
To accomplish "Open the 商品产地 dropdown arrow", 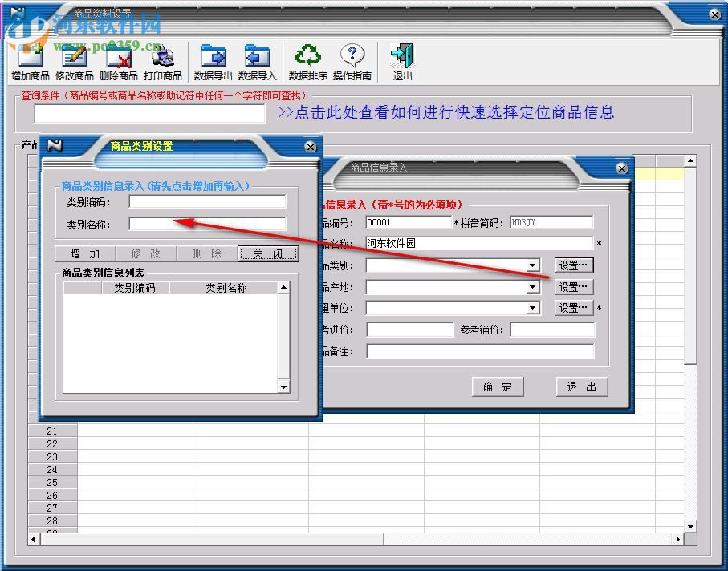I will click(533, 287).
